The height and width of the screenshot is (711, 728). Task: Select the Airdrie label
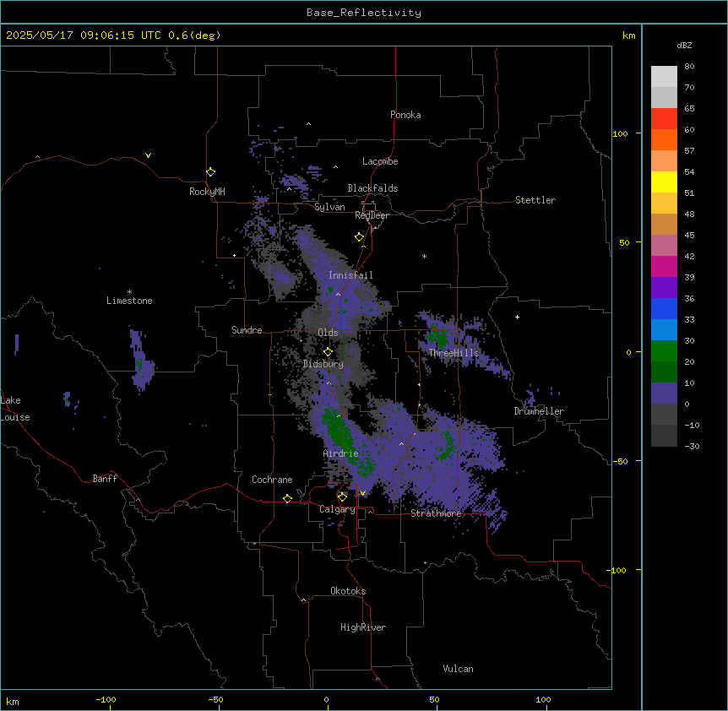341,453
